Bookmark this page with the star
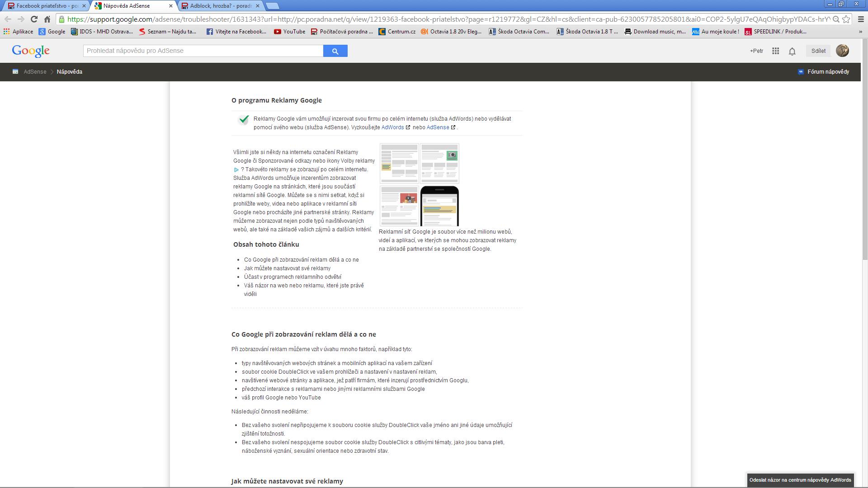The height and width of the screenshot is (488, 868). [x=846, y=19]
